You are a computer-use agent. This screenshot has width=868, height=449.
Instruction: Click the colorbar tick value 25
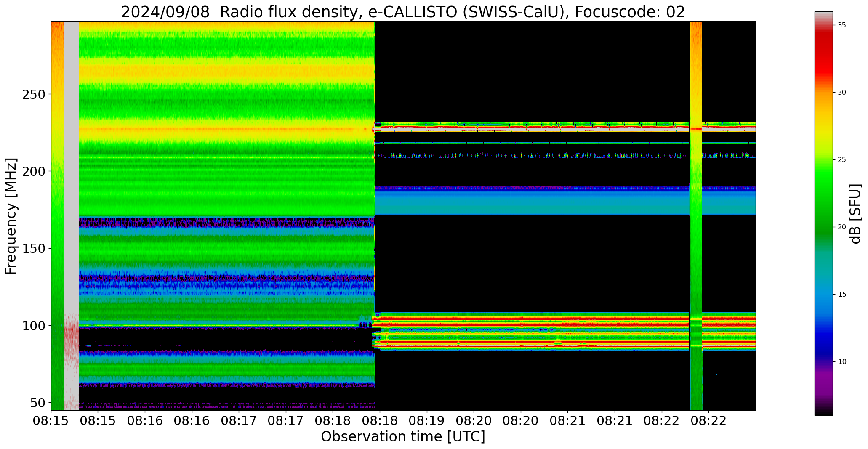pyautogui.click(x=842, y=160)
